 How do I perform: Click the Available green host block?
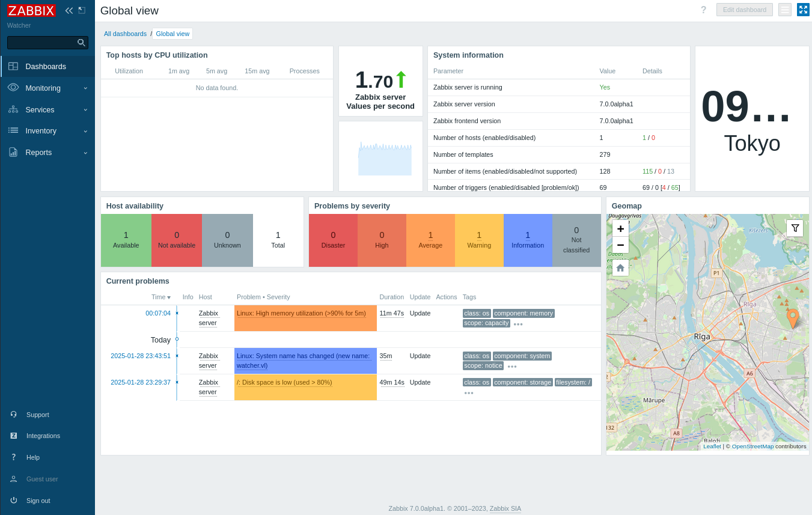[126, 240]
